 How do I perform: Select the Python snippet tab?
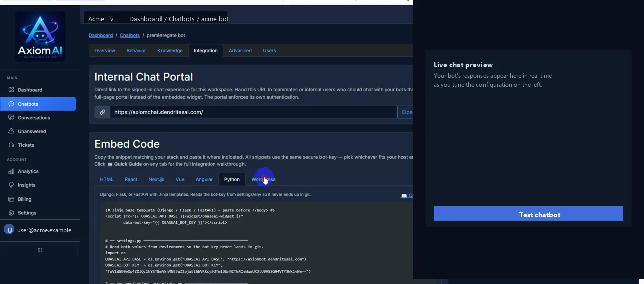[232, 179]
